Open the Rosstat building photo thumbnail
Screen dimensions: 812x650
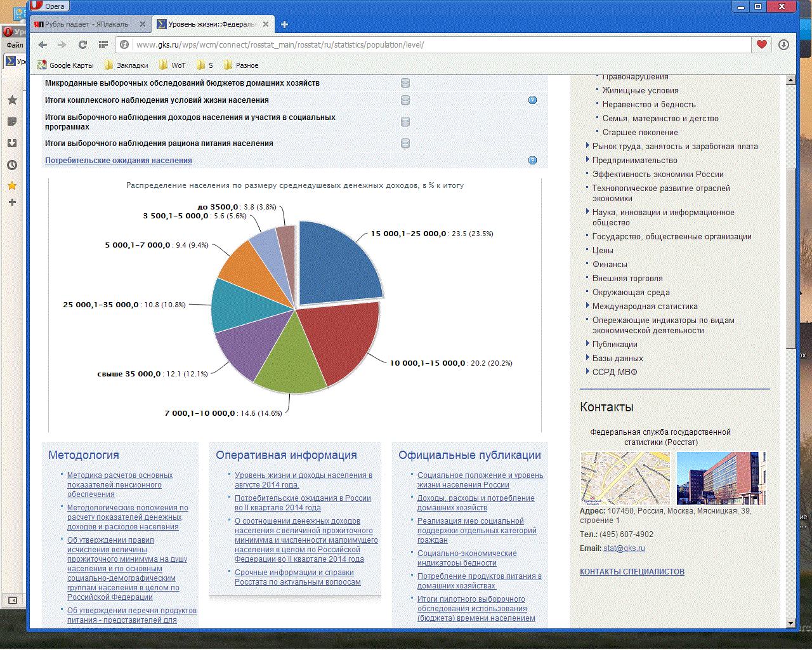(721, 478)
